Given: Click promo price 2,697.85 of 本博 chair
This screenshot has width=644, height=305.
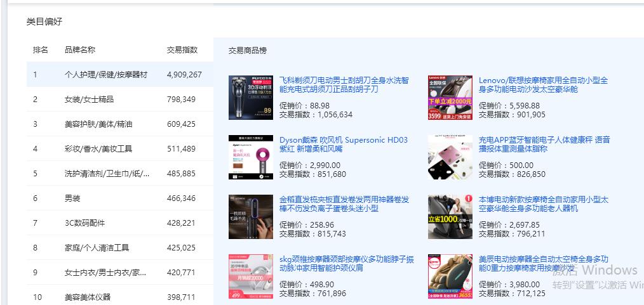Looking at the screenshot, I should click(525, 225).
